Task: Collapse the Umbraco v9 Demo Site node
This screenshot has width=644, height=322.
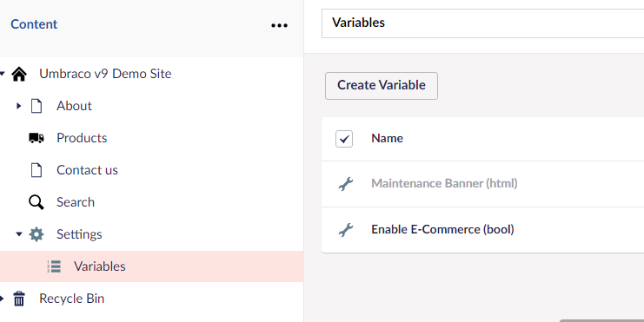Action: [x=2, y=74]
